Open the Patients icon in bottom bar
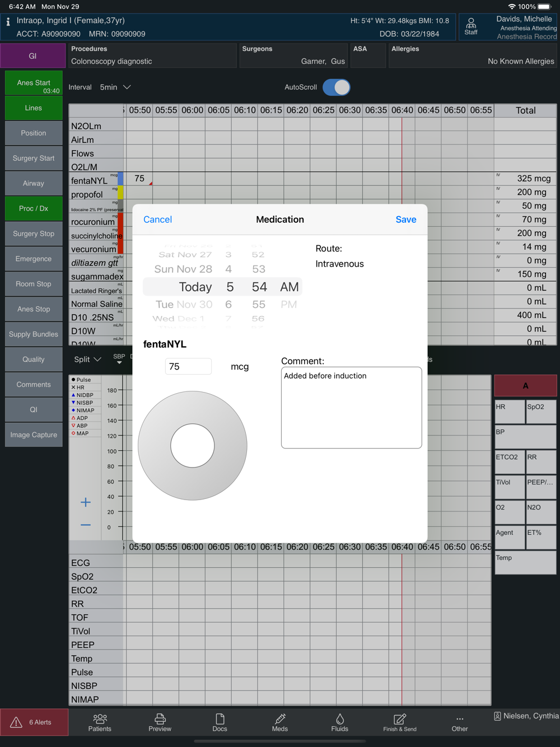 (x=100, y=718)
